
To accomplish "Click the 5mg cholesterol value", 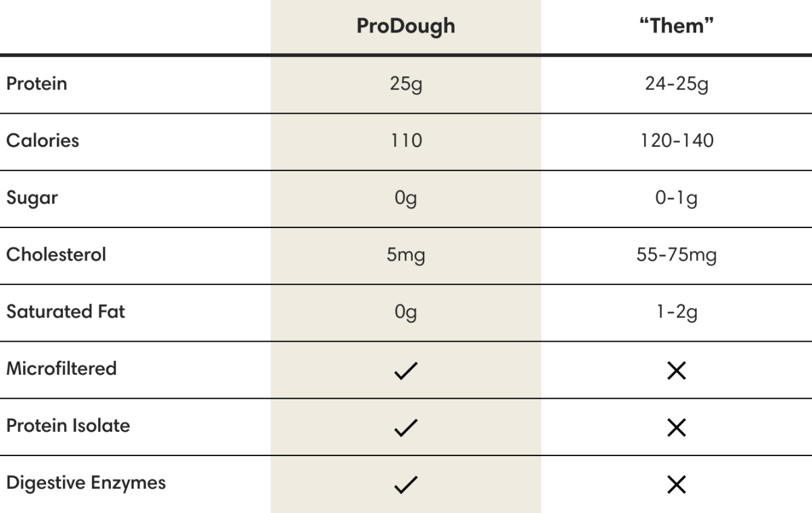I will tap(406, 256).
